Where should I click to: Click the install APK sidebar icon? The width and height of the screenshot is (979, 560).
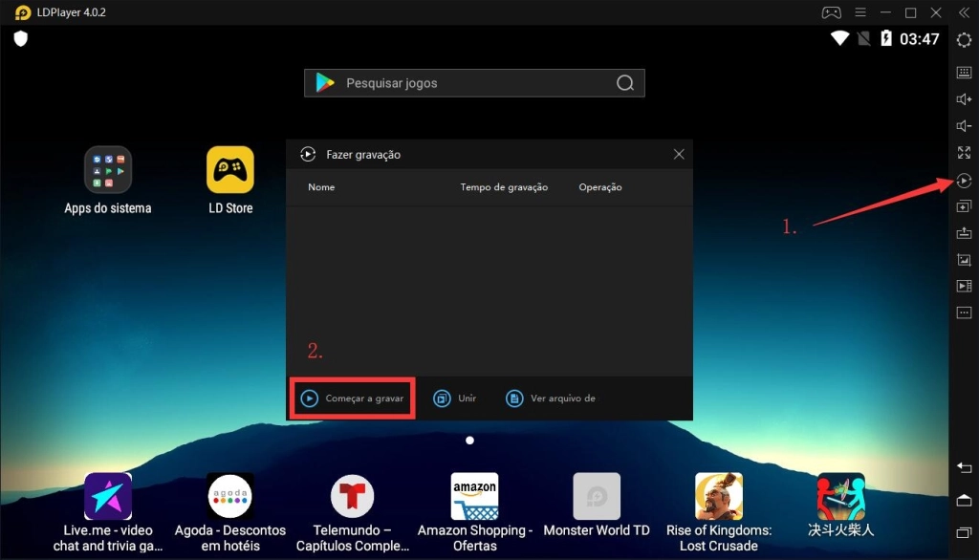tap(964, 233)
